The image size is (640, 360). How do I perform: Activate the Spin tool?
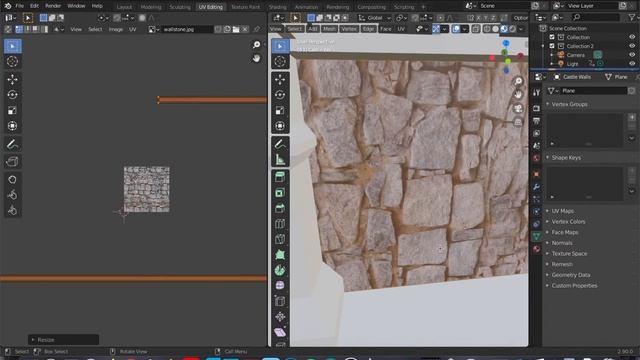tap(280, 270)
